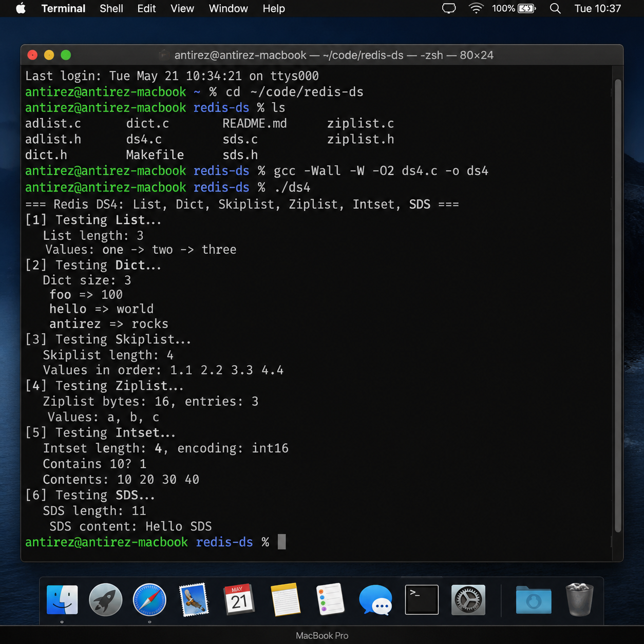Open the View menu
Viewport: 644px width, 644px height.
click(182, 9)
